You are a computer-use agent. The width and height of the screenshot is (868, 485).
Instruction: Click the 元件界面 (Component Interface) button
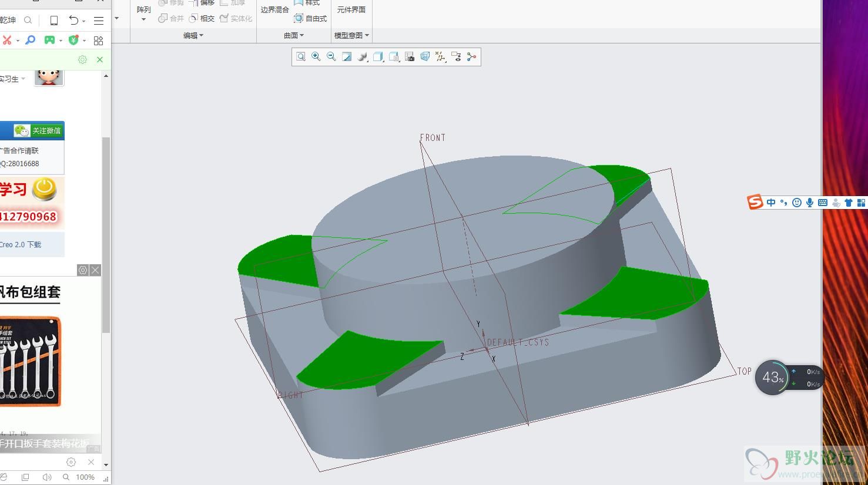coord(351,10)
